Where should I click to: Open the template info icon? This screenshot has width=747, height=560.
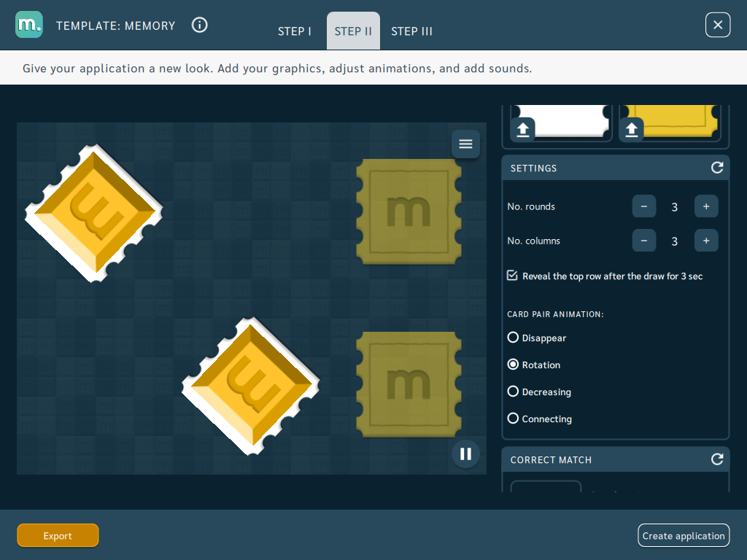pos(200,25)
